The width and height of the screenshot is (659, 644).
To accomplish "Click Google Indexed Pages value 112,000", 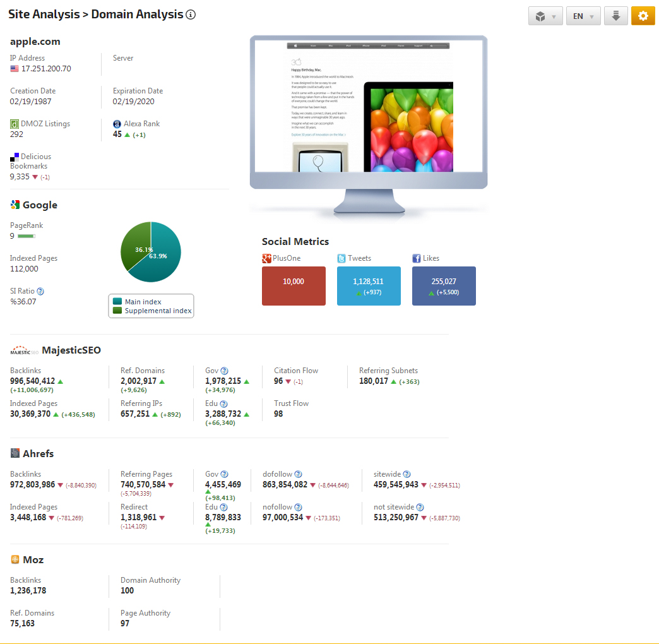I will point(24,268).
